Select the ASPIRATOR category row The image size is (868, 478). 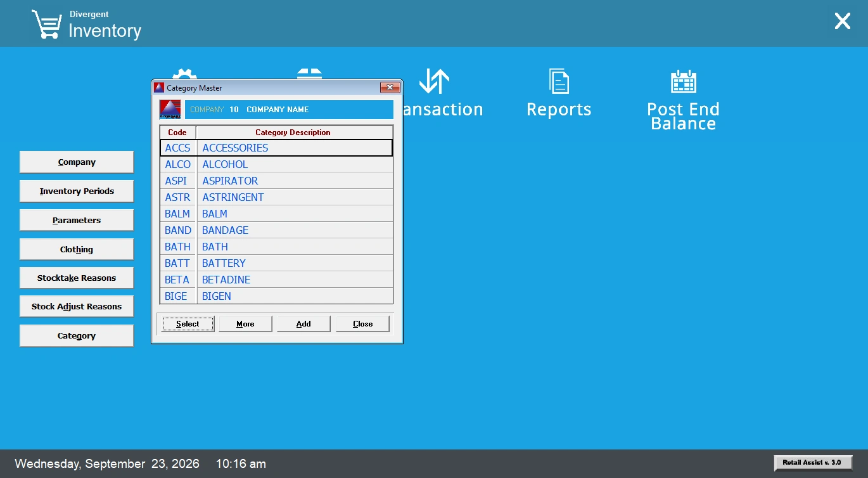pyautogui.click(x=276, y=181)
